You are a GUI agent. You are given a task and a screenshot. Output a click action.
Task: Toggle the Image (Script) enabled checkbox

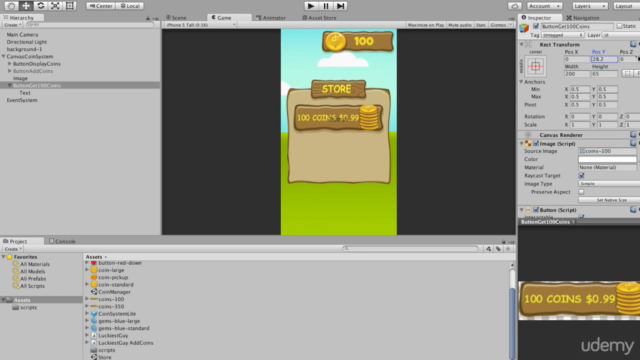pos(536,144)
